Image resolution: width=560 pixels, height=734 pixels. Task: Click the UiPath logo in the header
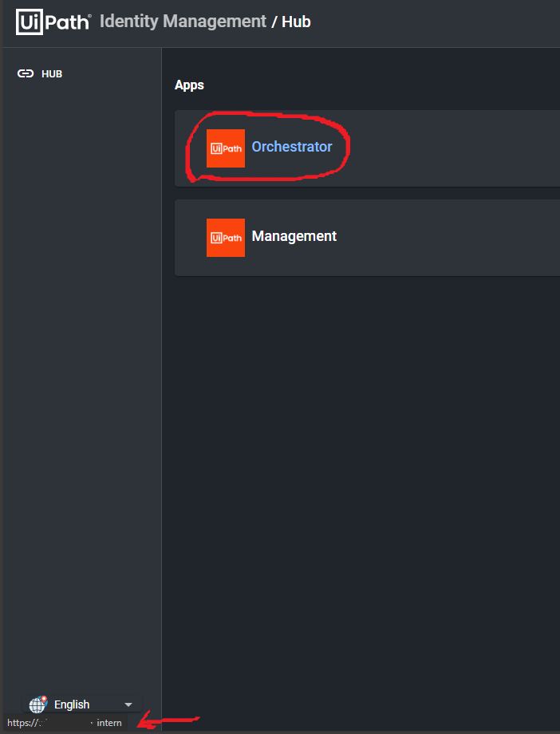click(53, 22)
